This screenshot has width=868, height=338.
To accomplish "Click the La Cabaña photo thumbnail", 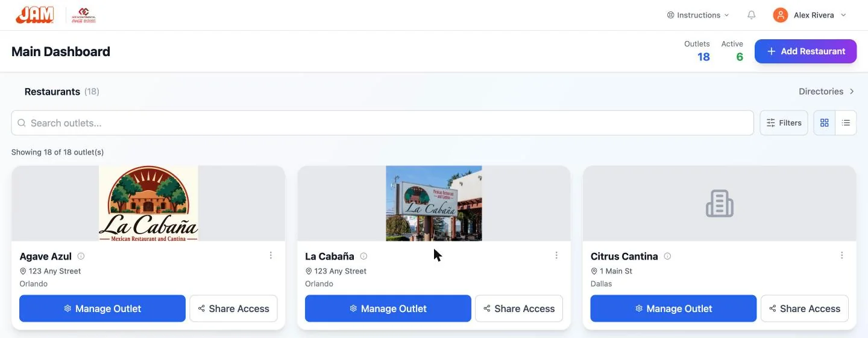I will [x=434, y=203].
